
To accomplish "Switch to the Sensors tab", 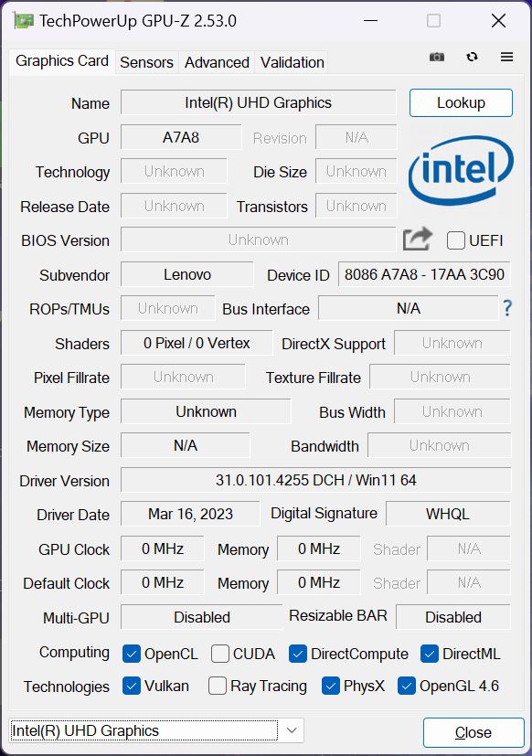I will 146,62.
